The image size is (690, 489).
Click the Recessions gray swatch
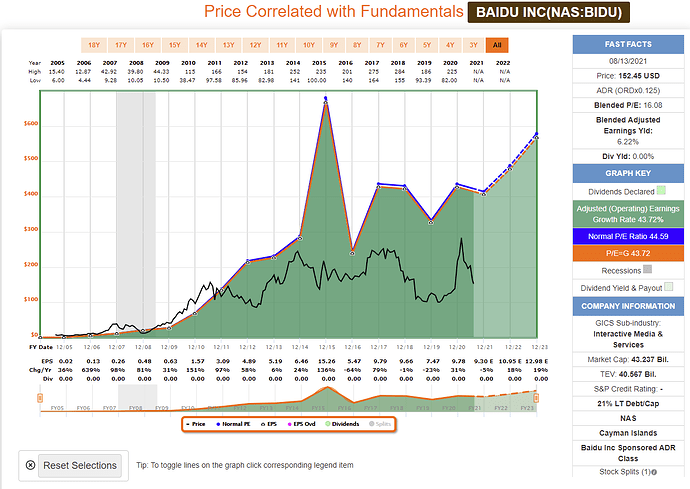tap(647, 269)
